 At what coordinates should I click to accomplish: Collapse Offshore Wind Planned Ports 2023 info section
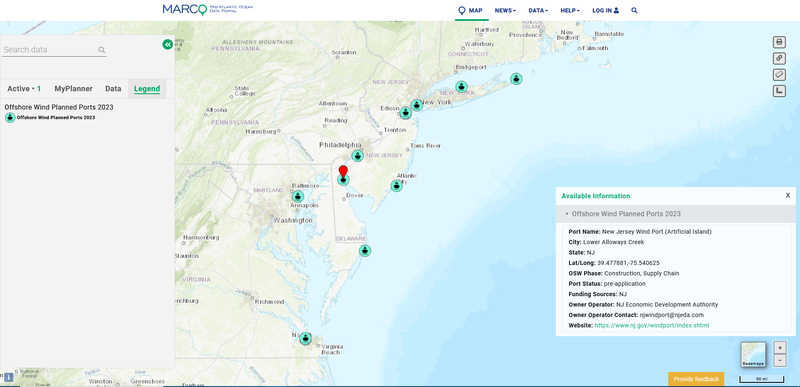click(676, 214)
